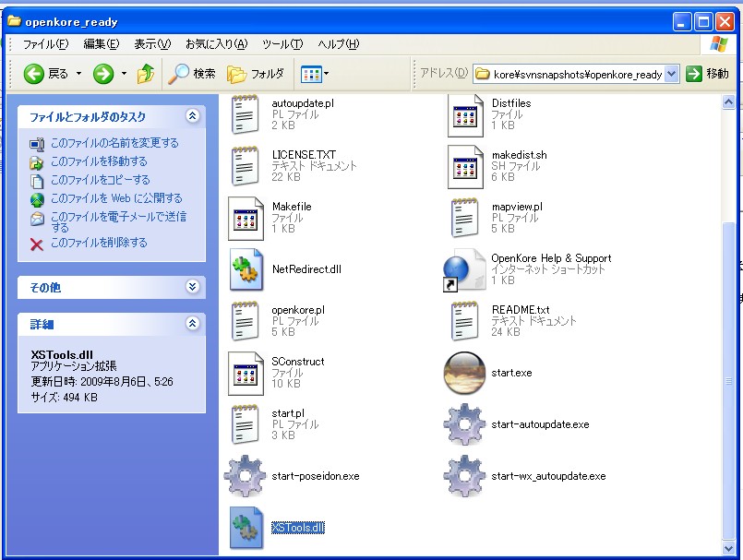This screenshot has height=560, width=743.
Task: Select the LICENSE.TXT file icon
Action: click(x=245, y=166)
